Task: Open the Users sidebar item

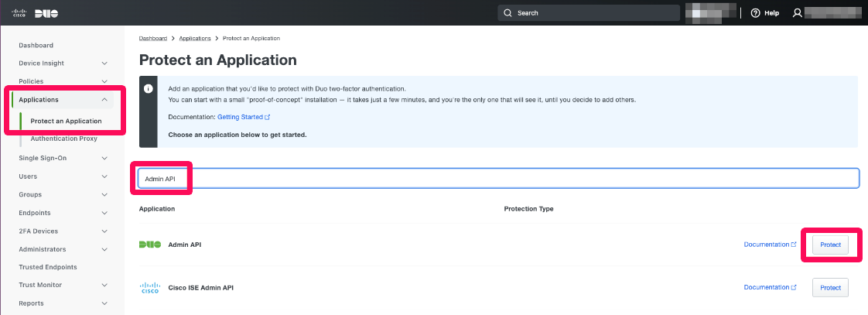Action: [28, 176]
